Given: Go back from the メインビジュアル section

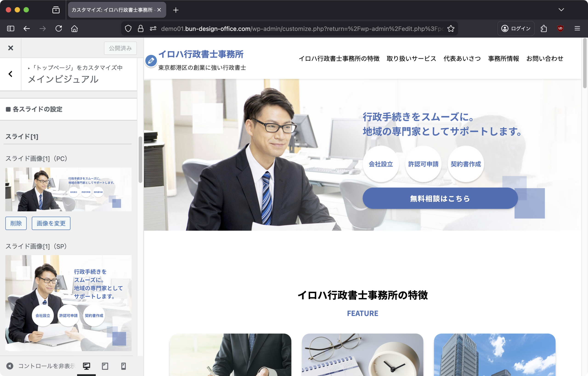Looking at the screenshot, I should coord(11,74).
